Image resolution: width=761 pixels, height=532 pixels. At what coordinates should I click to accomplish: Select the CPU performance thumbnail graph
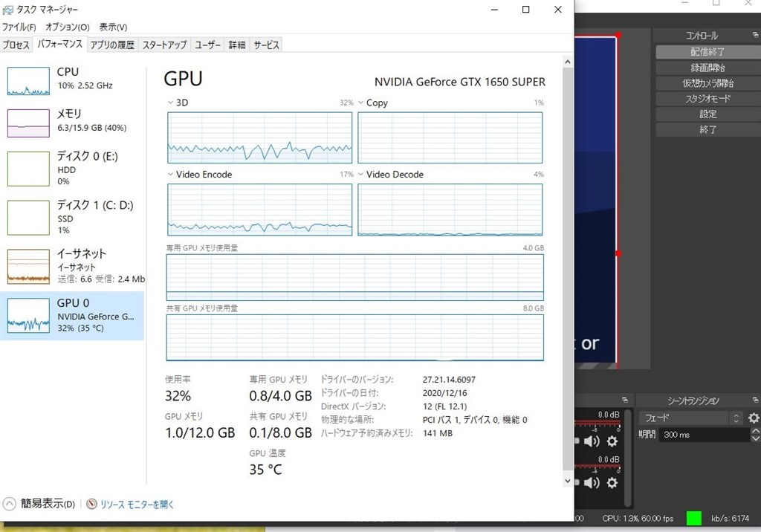[29, 81]
